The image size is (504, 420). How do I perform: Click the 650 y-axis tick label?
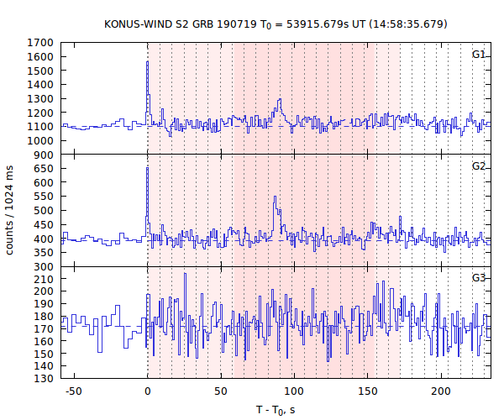click(44, 168)
